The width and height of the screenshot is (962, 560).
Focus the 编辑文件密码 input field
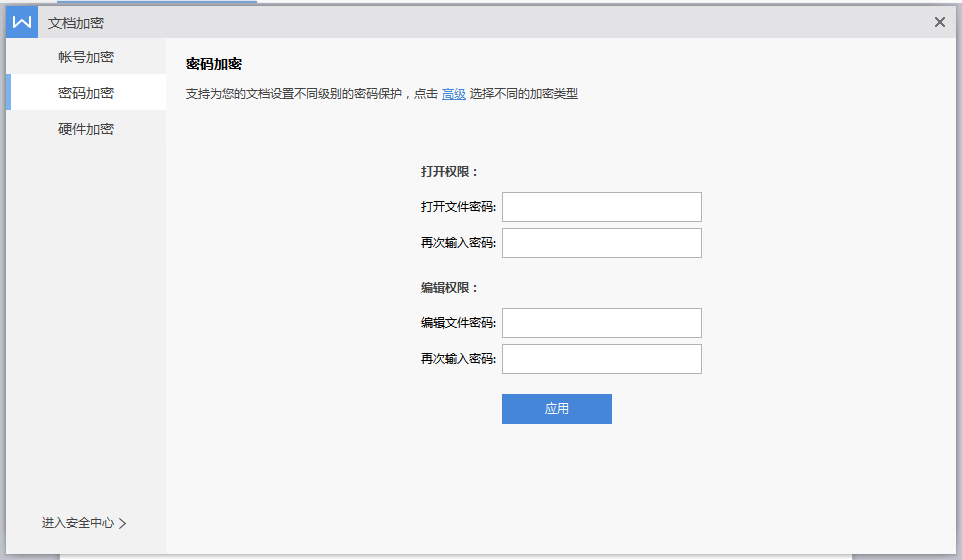coord(601,323)
